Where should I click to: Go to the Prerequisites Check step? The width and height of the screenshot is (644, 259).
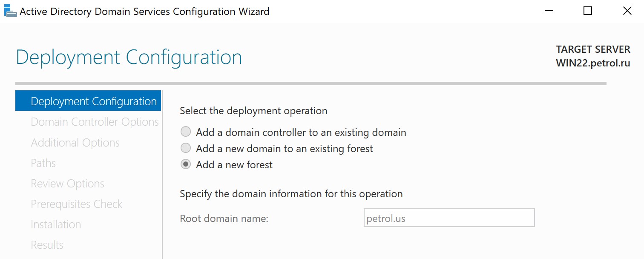point(76,204)
